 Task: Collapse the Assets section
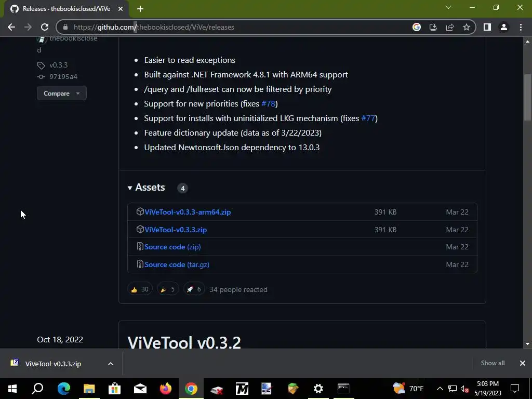click(x=146, y=187)
